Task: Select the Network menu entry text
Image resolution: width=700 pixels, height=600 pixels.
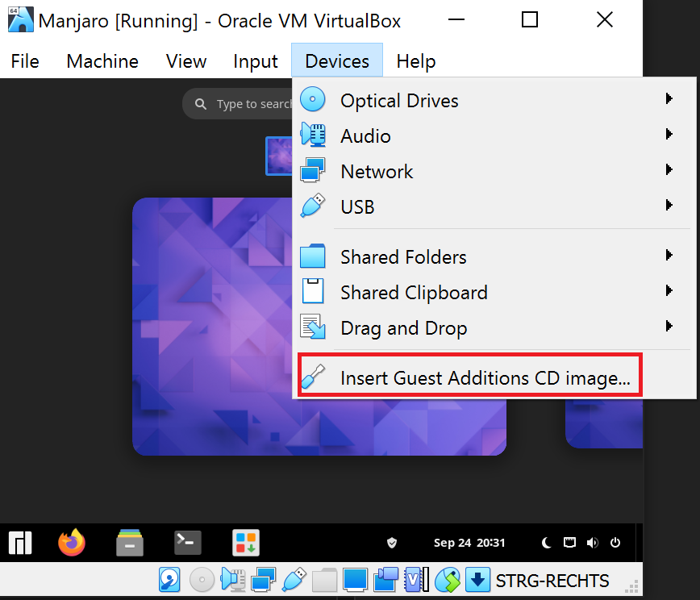Action: [377, 172]
